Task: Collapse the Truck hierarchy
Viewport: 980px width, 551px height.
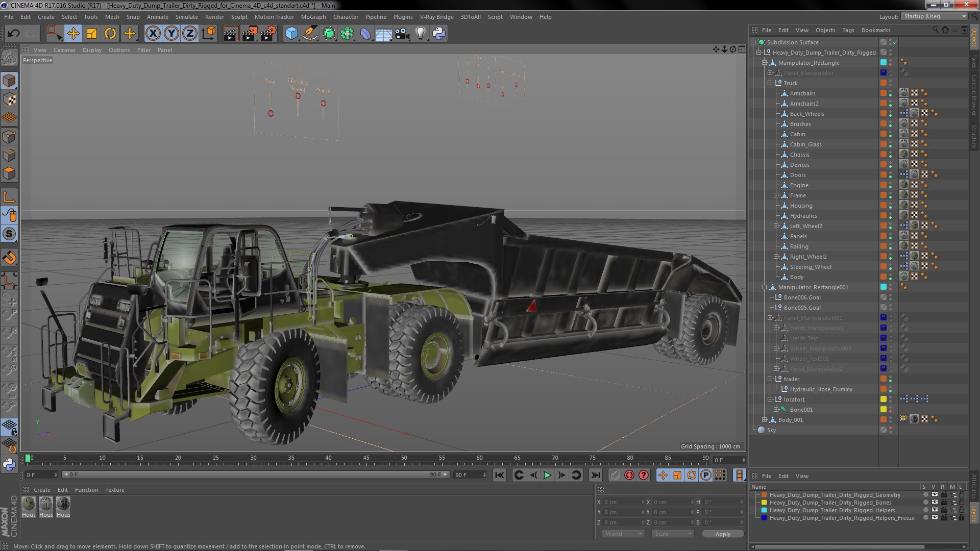Action: pos(770,83)
